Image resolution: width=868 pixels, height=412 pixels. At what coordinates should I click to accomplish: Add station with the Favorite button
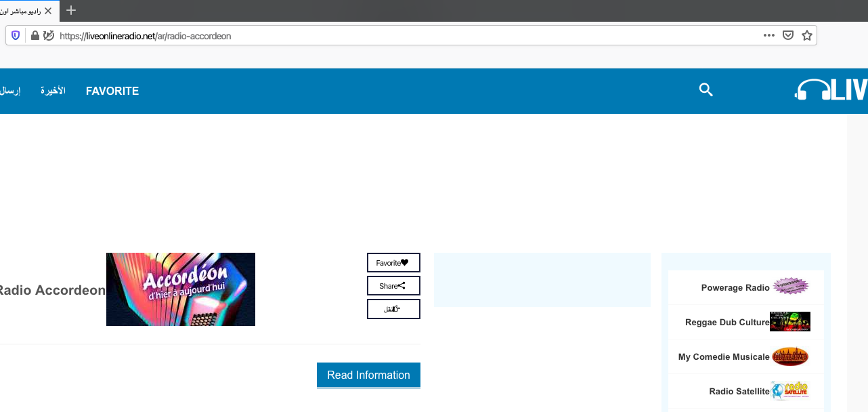pyautogui.click(x=393, y=263)
